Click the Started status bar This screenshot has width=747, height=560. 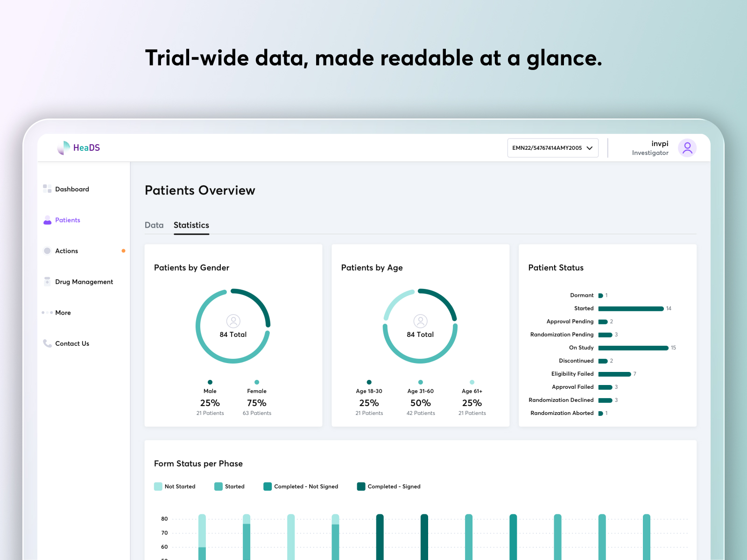pyautogui.click(x=631, y=308)
